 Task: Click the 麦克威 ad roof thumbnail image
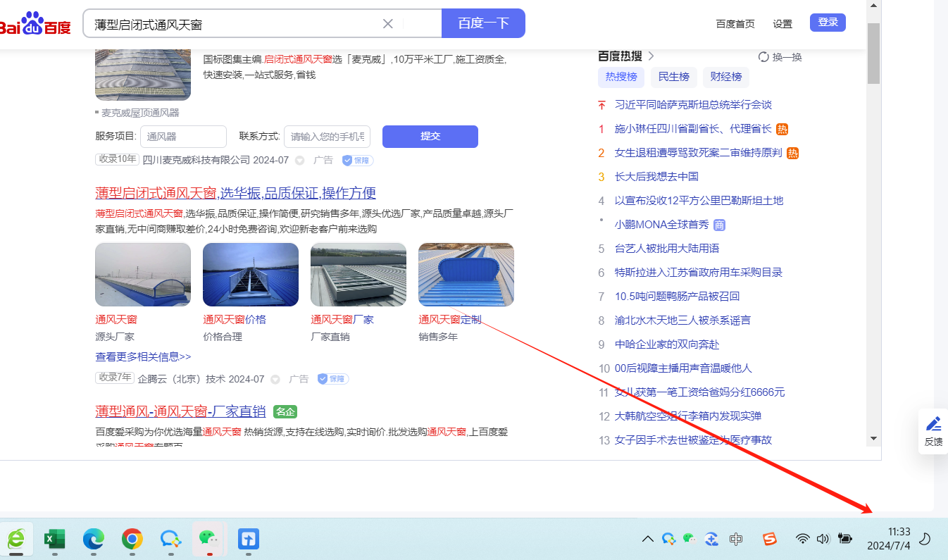[143, 75]
